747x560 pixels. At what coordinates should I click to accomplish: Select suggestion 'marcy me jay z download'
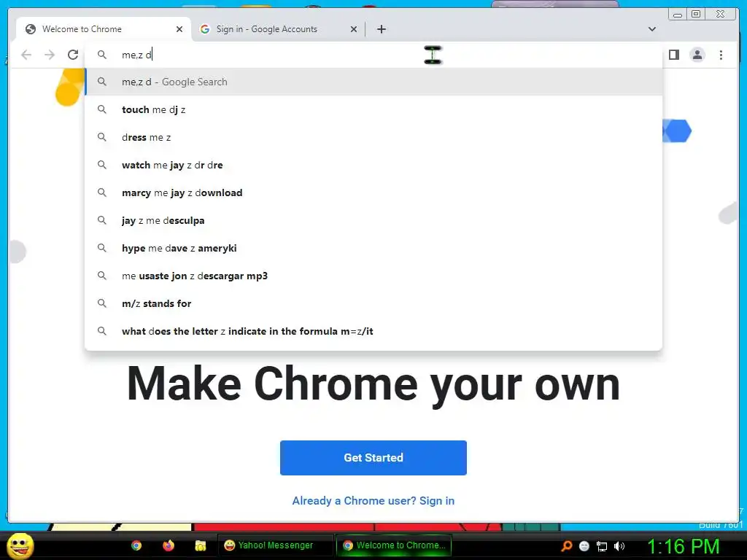point(373,192)
